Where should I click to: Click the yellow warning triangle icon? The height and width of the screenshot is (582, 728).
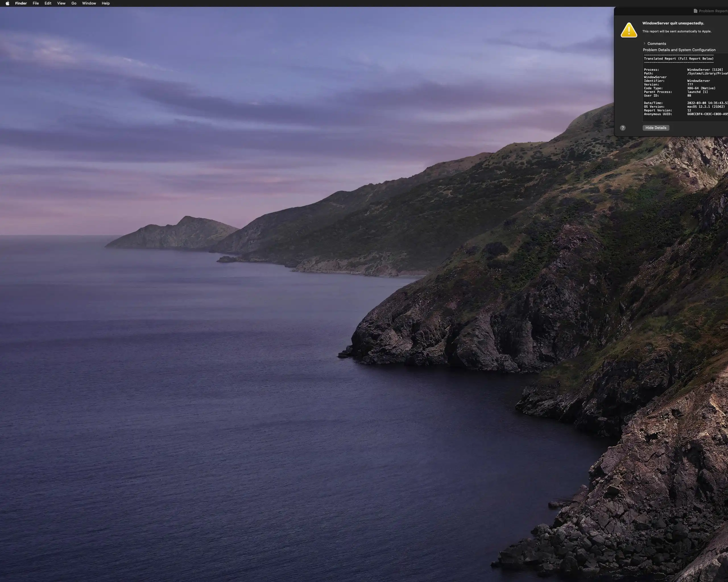[x=629, y=30]
